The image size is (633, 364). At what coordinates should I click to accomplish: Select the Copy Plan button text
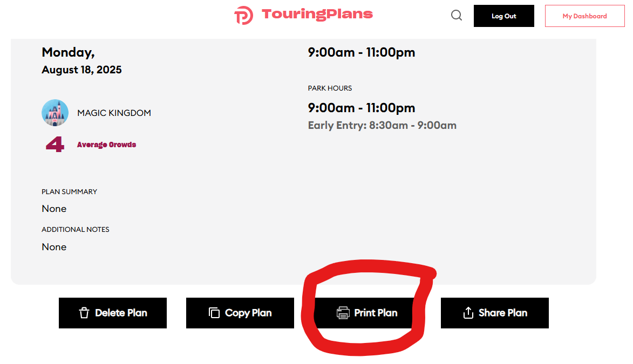click(x=248, y=313)
